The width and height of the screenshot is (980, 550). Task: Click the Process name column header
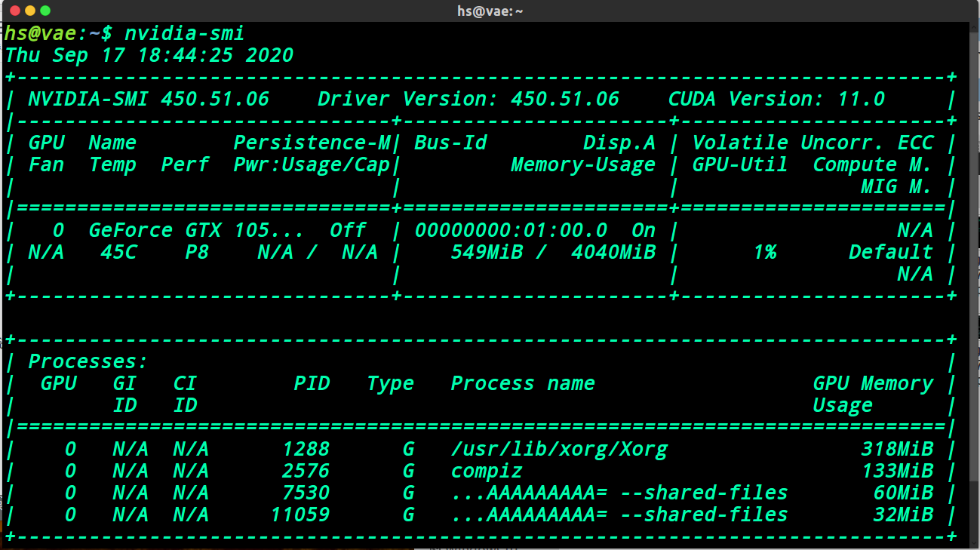pos(523,383)
